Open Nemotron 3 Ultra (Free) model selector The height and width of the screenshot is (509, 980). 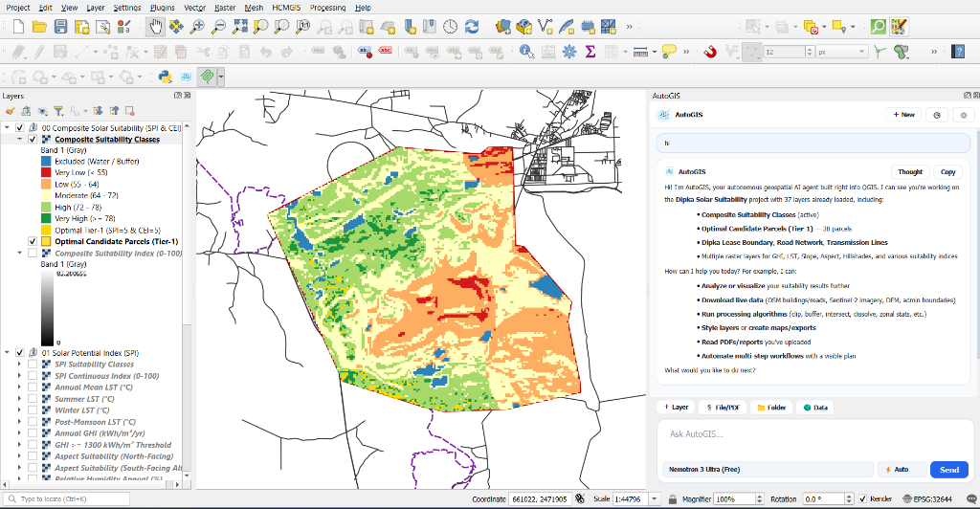(768, 469)
